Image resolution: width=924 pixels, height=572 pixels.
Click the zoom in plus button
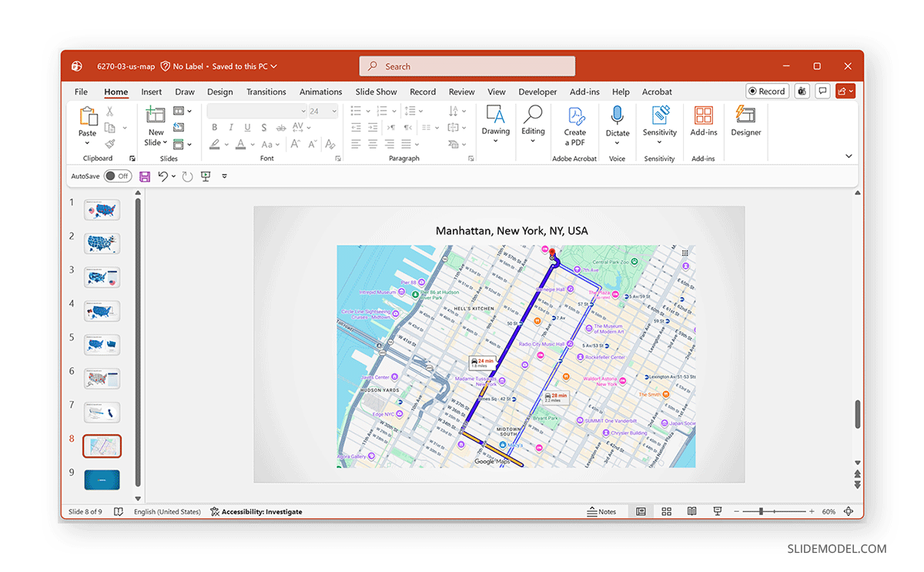(x=812, y=511)
